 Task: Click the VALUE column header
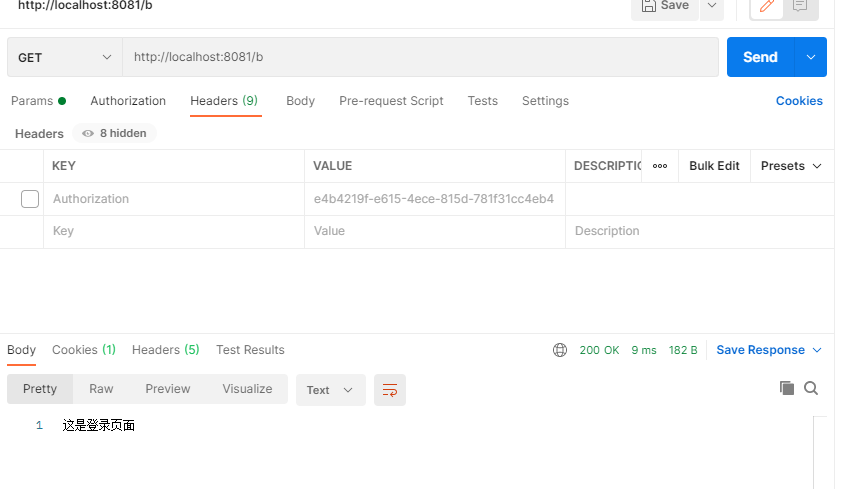click(332, 166)
